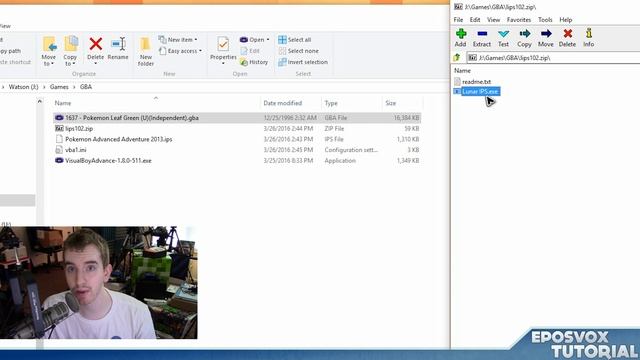
Task: Expand the Open button dropdown arrow
Action: 268,40
